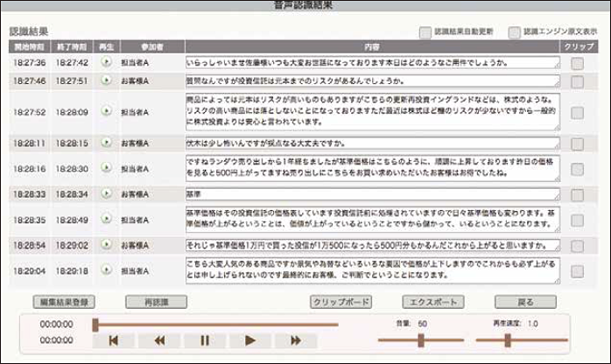Image resolution: width=611 pixels, height=364 pixels.
Task: Click the 編集結果登録 button
Action: [x=64, y=302]
